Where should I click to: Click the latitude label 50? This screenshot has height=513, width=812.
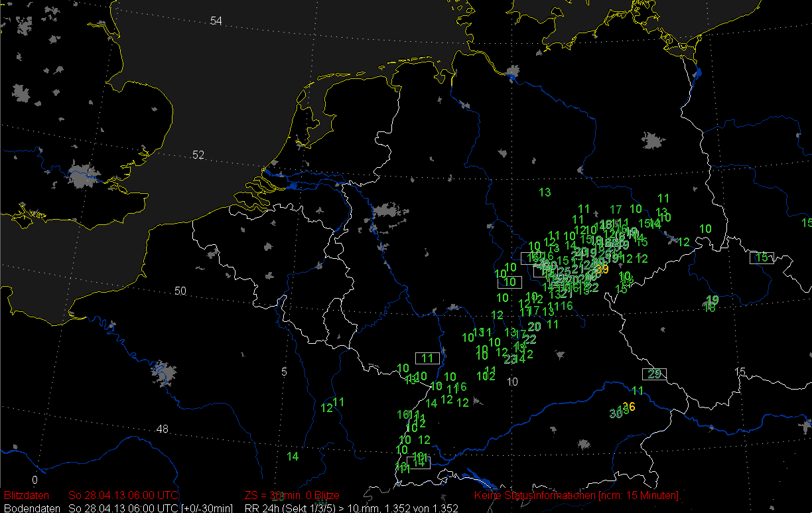(x=180, y=291)
